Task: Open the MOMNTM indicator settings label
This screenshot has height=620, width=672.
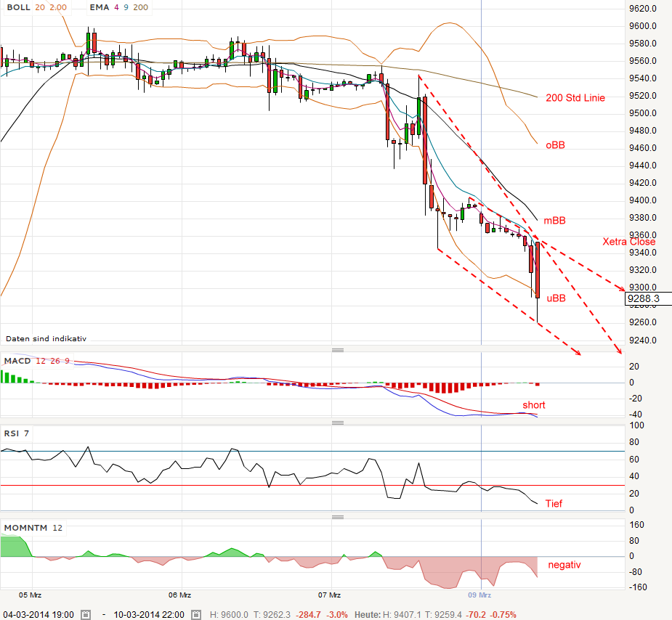Action: pyautogui.click(x=25, y=528)
